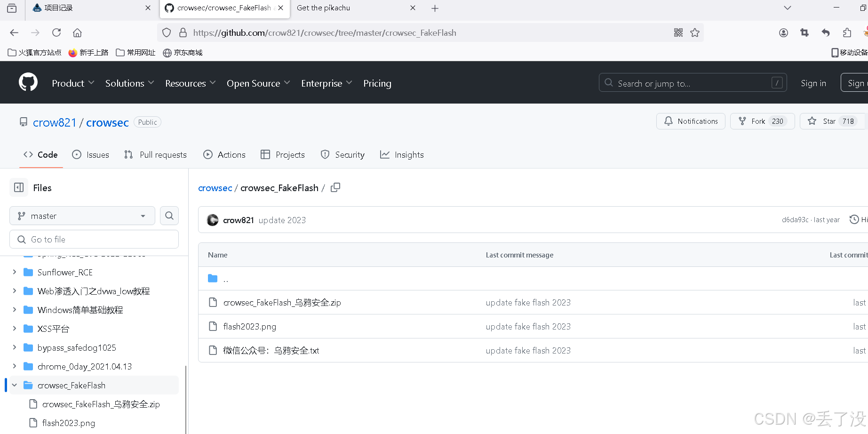868x434 pixels.
Task: Click crowsec breadcrumb link
Action: click(x=215, y=188)
